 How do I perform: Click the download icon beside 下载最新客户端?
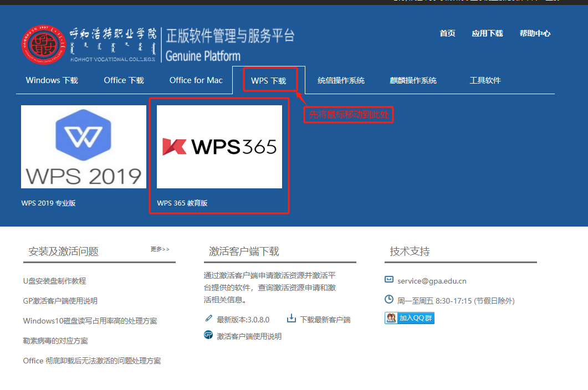pos(292,319)
